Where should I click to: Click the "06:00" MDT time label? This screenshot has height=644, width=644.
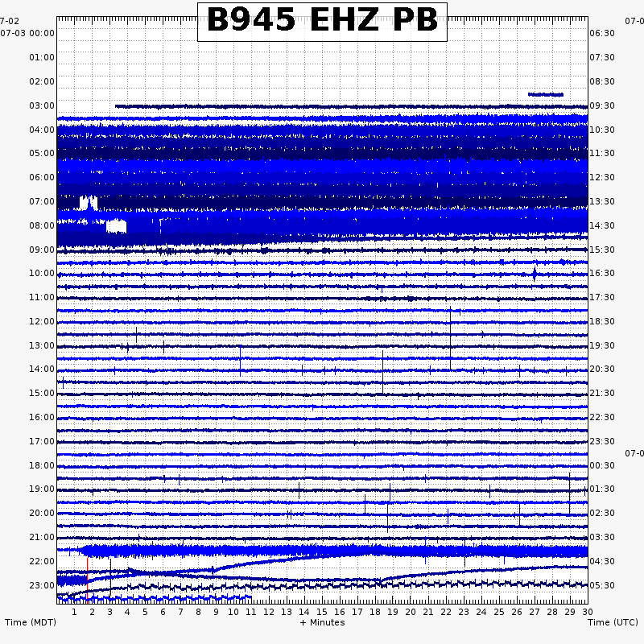(x=42, y=177)
